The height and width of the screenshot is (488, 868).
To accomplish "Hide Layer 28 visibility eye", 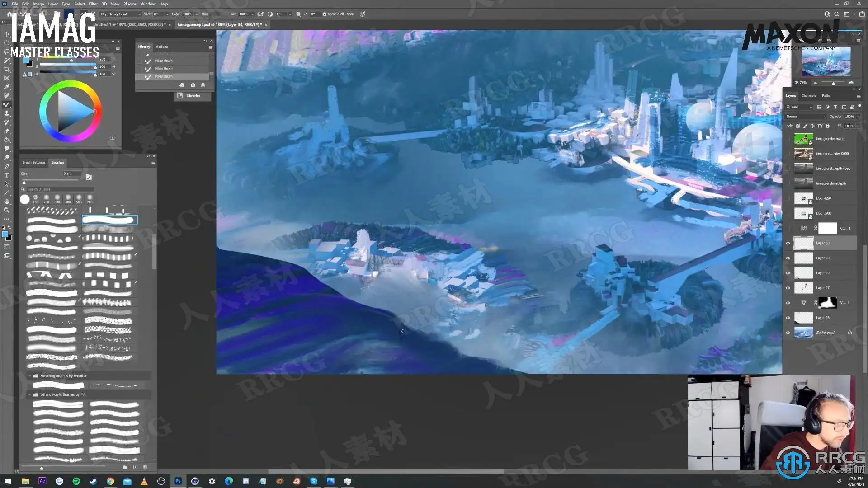I will 788,258.
